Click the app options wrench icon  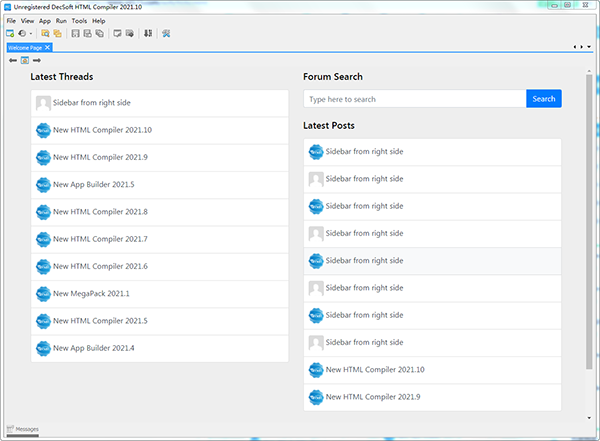[166, 33]
